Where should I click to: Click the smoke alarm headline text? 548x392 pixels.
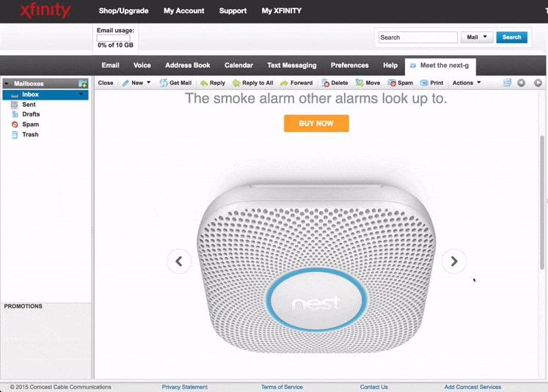(316, 98)
